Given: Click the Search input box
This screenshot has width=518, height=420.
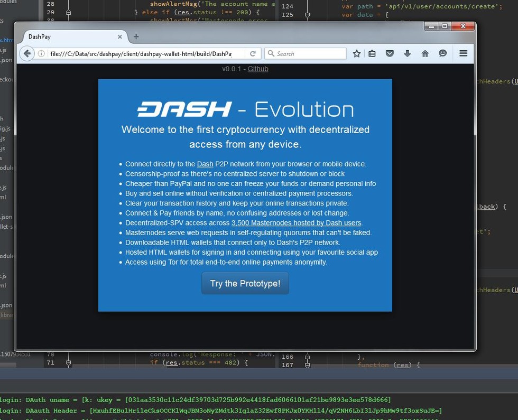Looking at the screenshot, I should (x=306, y=53).
